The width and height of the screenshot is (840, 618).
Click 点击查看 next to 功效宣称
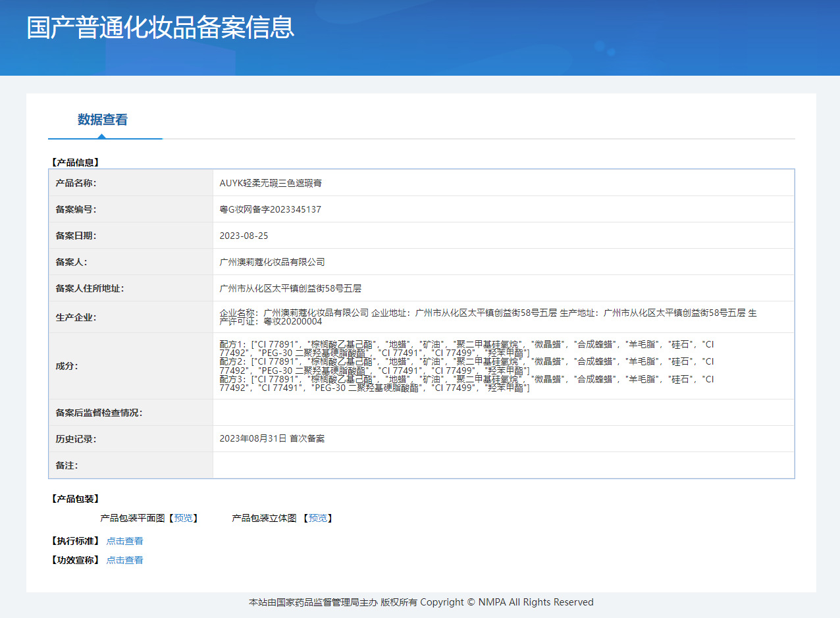coord(124,560)
